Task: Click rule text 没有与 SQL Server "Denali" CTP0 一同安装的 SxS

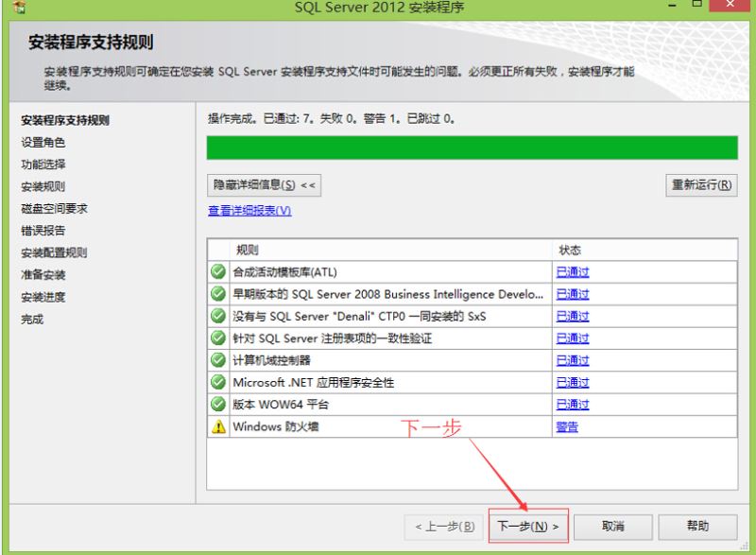Action: click(360, 317)
